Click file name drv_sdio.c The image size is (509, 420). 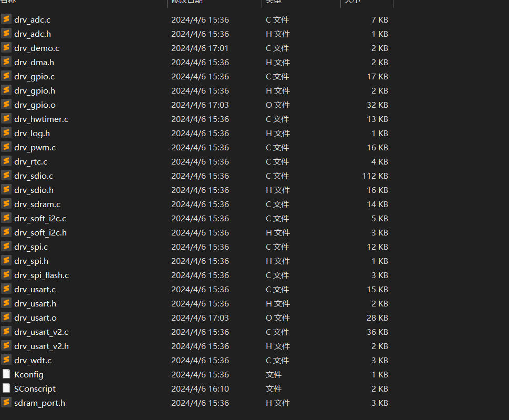[x=34, y=176]
